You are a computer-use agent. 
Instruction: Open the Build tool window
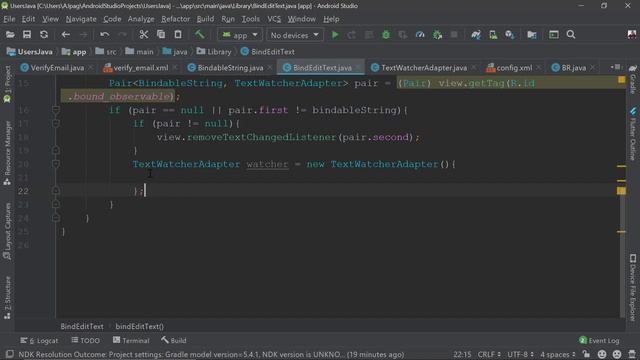[174, 340]
